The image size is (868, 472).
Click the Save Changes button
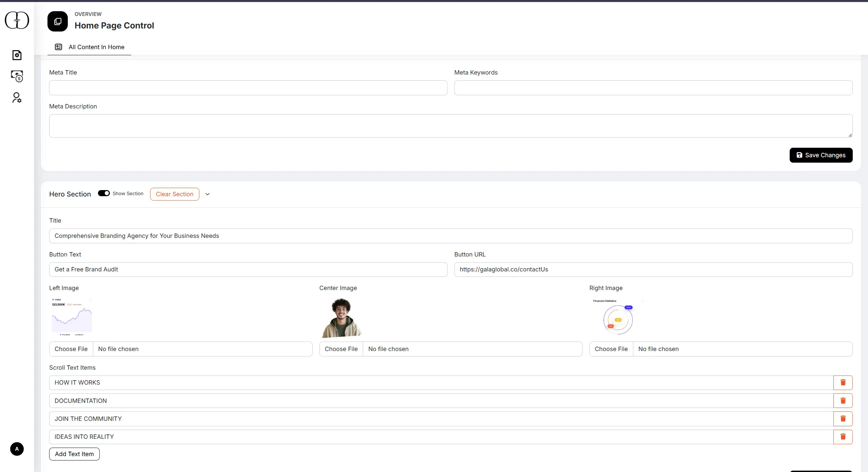(x=821, y=155)
